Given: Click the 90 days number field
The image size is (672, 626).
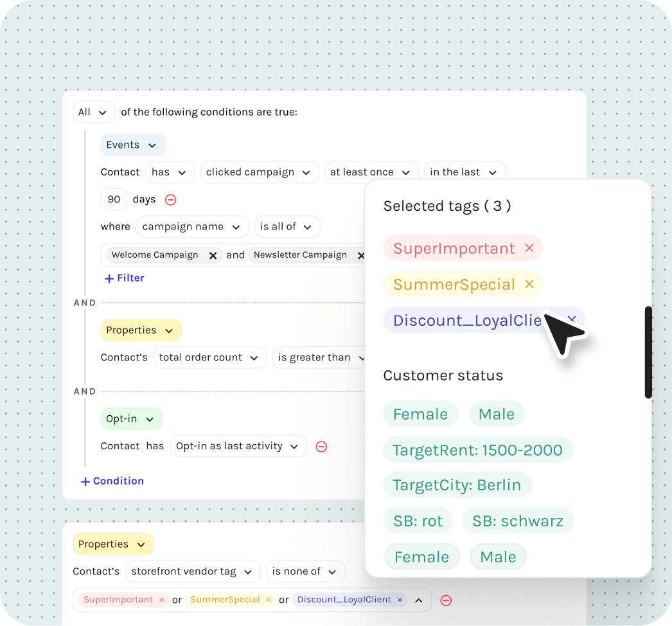Looking at the screenshot, I should click(114, 199).
